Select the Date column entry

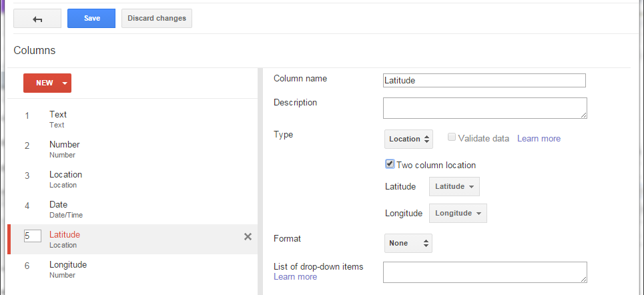click(133, 209)
